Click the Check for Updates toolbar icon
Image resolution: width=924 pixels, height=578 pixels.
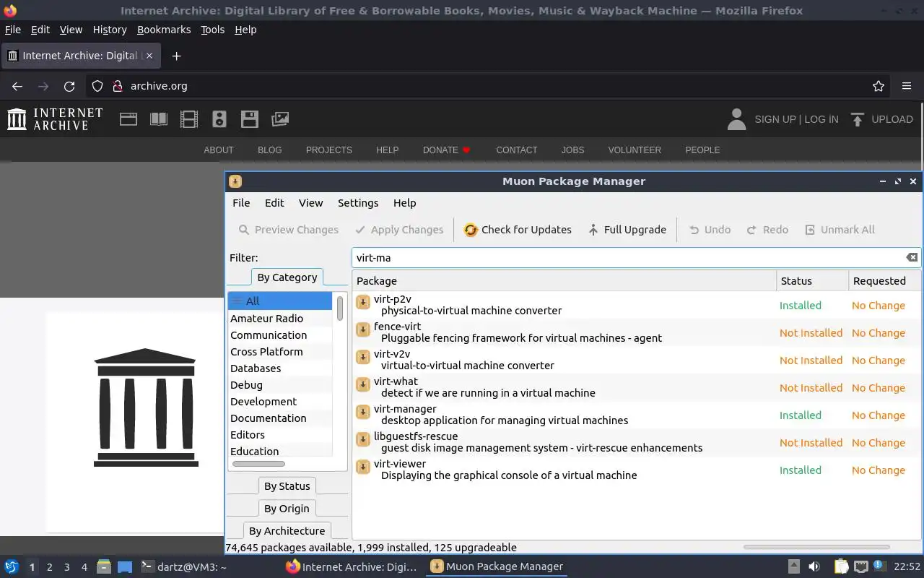point(471,230)
